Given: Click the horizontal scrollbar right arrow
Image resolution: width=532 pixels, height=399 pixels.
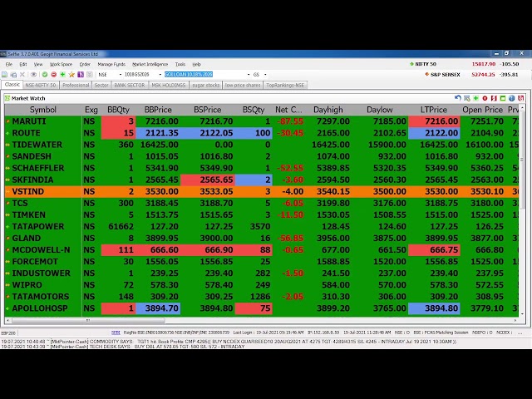Looking at the screenshot, I should point(515,320).
